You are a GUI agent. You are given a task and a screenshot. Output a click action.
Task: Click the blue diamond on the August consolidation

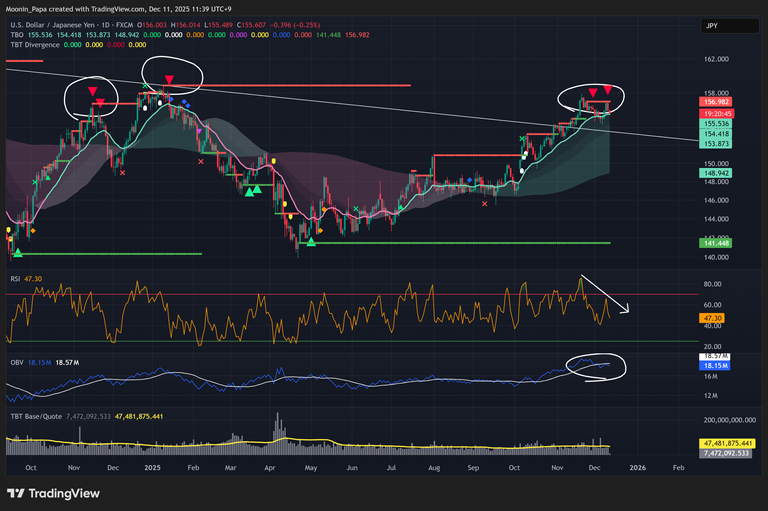pos(470,180)
